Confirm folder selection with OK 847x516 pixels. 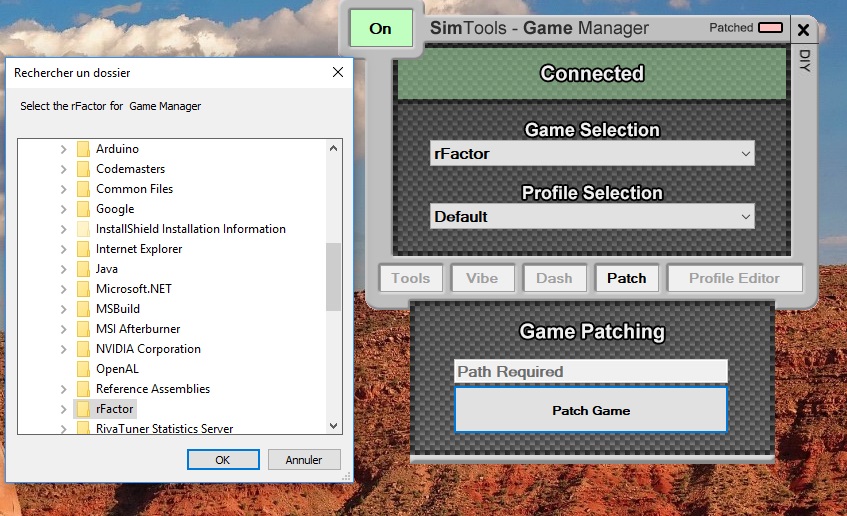point(223,460)
